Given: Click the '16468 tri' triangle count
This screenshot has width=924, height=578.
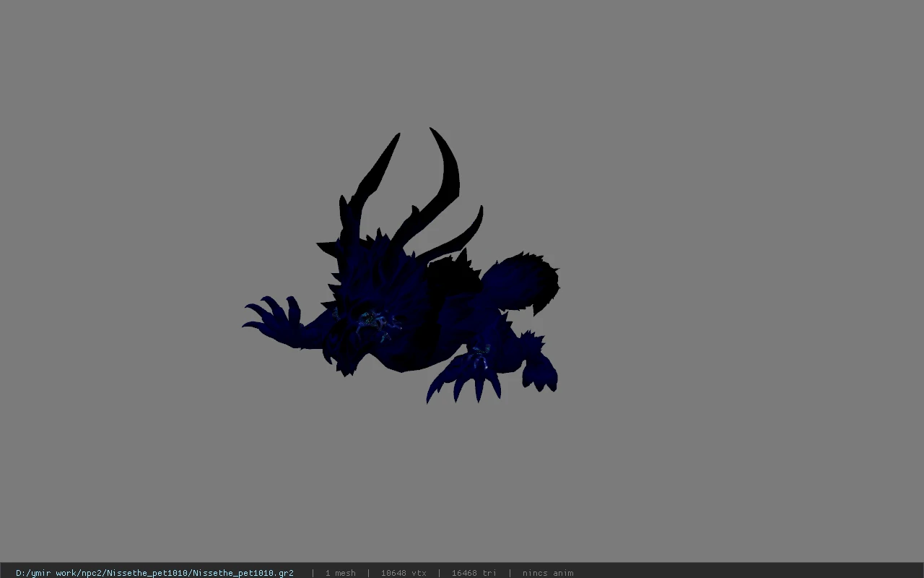Looking at the screenshot, I should click(x=474, y=573).
